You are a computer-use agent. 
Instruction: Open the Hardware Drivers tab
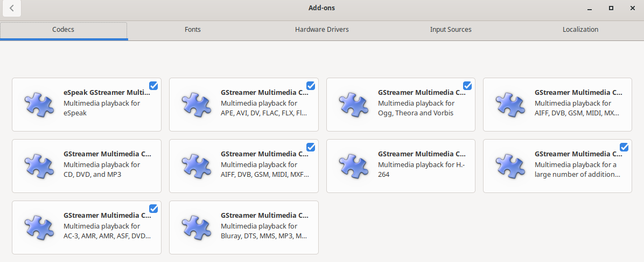[321, 30]
